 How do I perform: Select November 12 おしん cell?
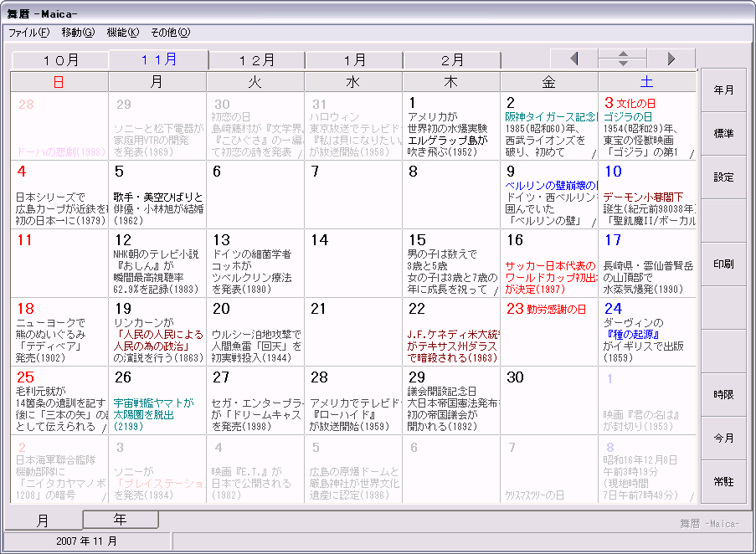(157, 264)
